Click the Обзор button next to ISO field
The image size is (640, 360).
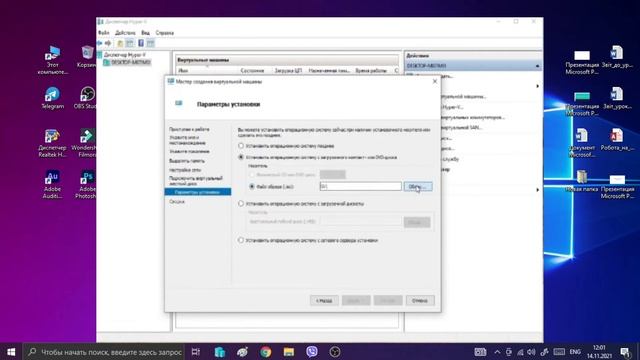pos(418,187)
